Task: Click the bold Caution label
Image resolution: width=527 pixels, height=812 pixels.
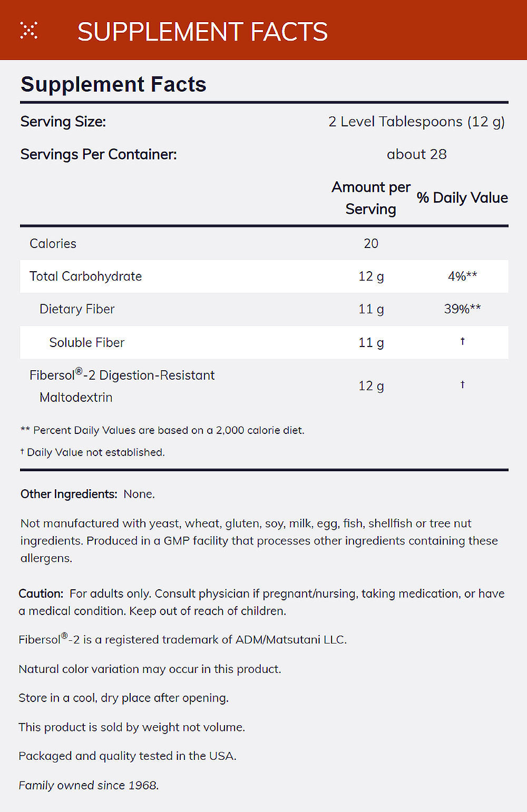Action: (41, 593)
